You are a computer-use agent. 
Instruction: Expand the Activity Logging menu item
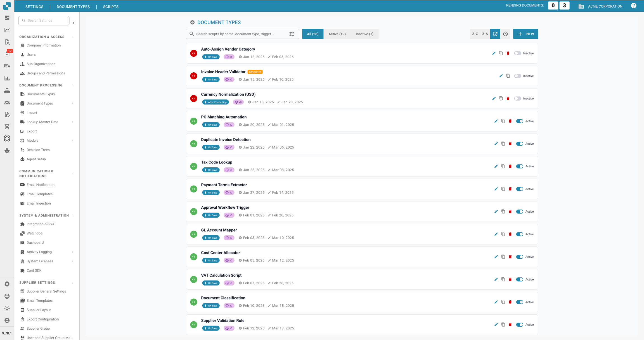[72, 252]
